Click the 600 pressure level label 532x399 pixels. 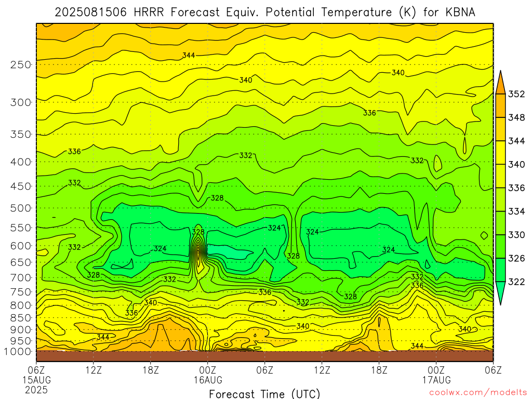[21, 246]
